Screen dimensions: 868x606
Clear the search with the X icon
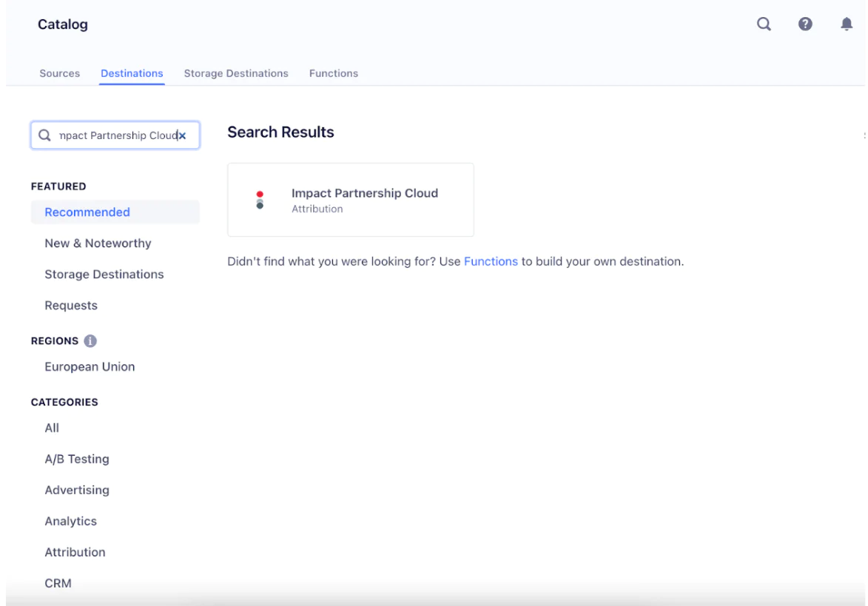coord(181,135)
